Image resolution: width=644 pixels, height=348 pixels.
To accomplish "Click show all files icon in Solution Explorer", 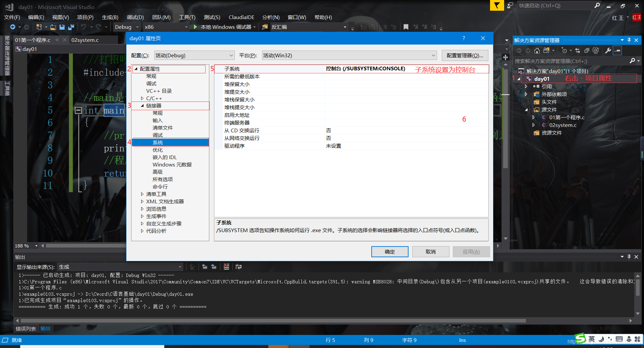I will point(596,51).
